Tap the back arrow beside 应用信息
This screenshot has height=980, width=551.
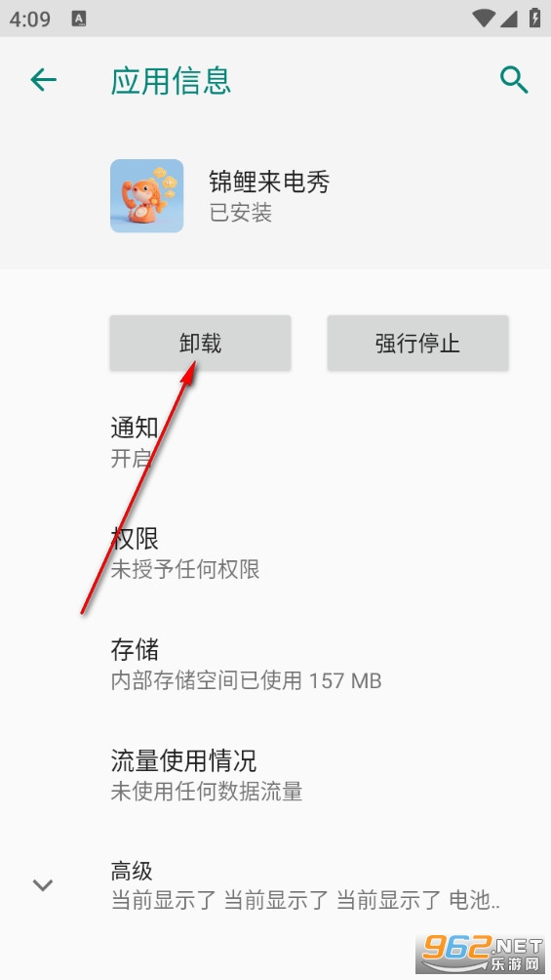tap(43, 80)
